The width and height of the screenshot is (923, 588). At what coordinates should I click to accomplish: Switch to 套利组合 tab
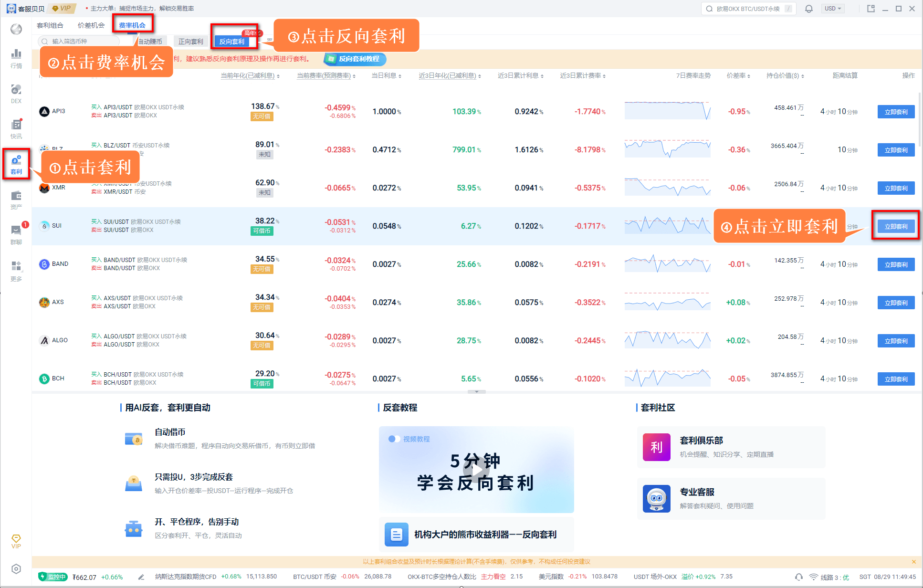[x=50, y=25]
